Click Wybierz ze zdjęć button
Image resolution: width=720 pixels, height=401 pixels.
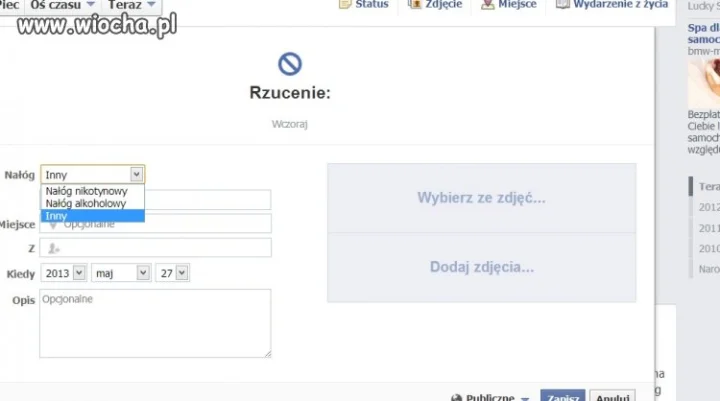coord(481,198)
